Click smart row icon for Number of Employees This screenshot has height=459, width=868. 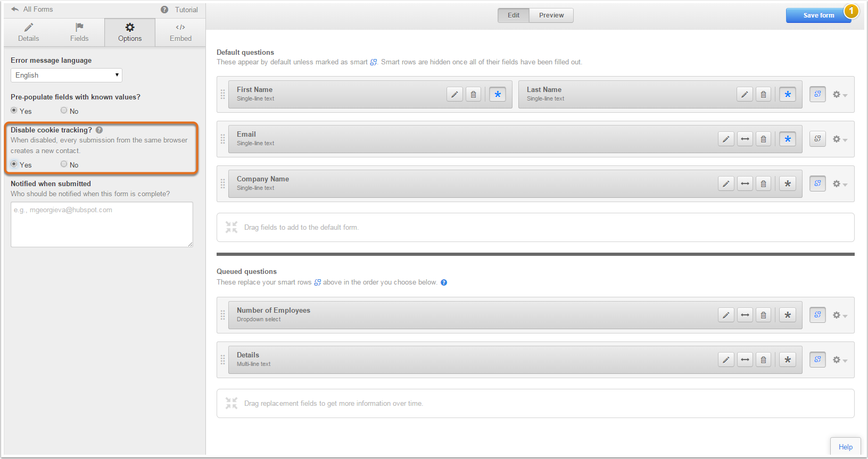(x=817, y=315)
